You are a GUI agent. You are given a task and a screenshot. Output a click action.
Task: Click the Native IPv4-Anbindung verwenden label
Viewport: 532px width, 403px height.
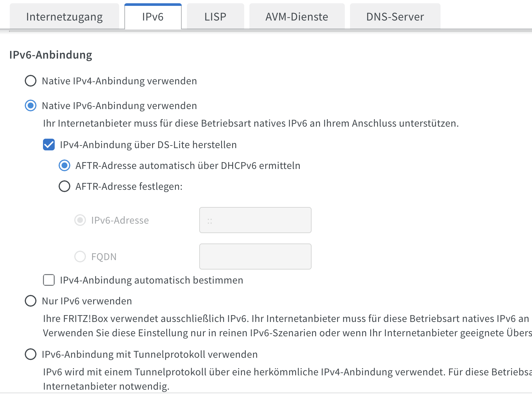[119, 81]
